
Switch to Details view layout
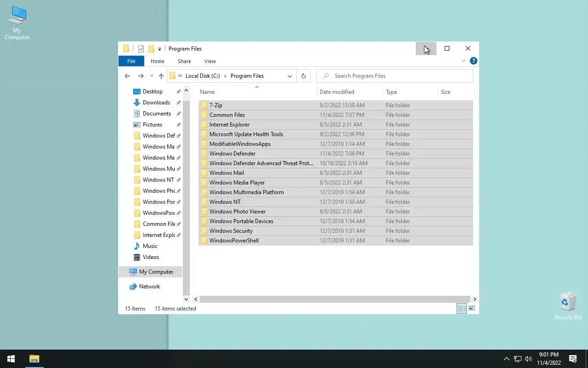(x=462, y=309)
